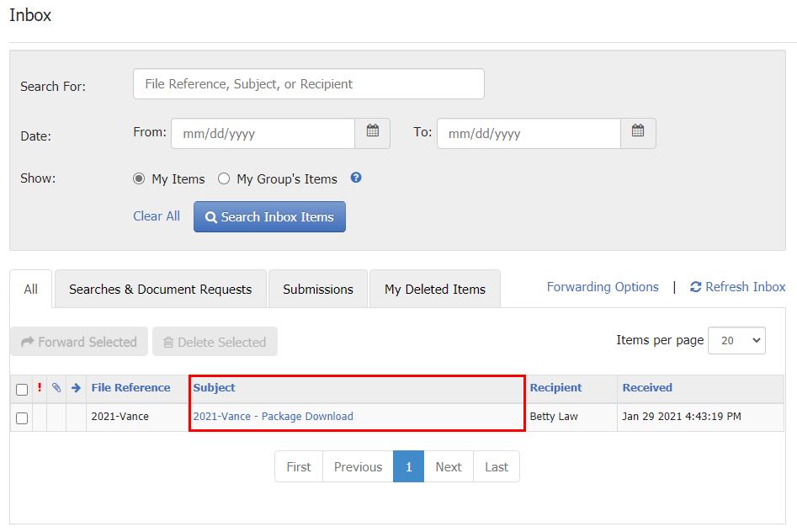Open the From date calendar picker

(373, 133)
